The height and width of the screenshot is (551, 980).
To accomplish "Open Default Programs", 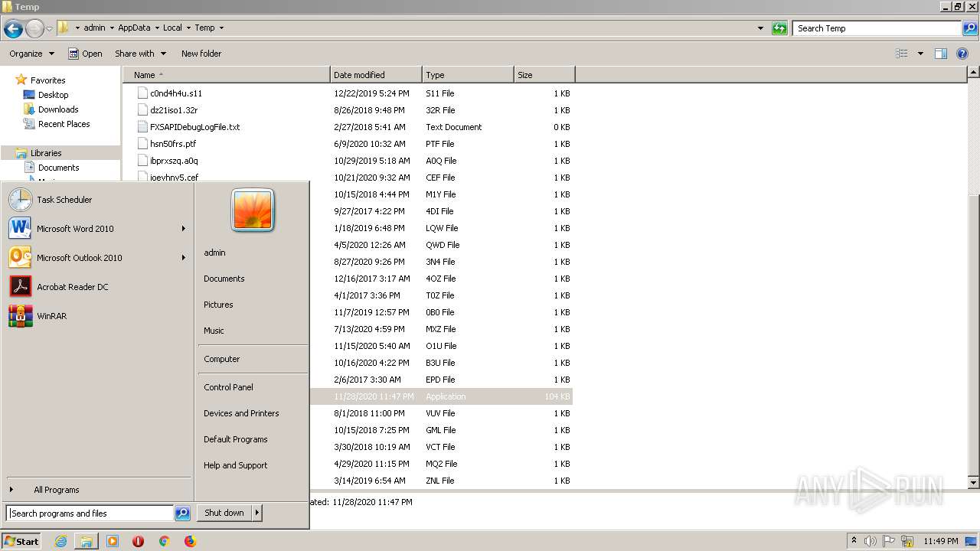I will [x=236, y=439].
